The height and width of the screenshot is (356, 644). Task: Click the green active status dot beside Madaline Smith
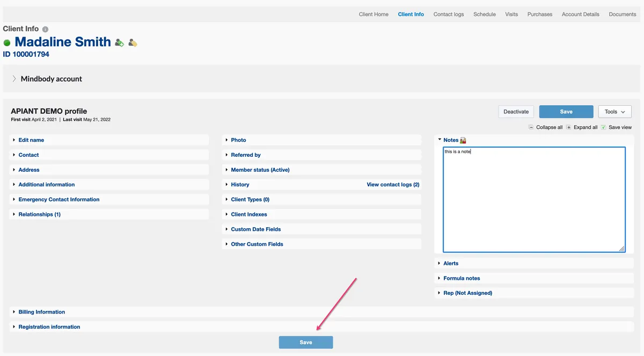[x=7, y=42]
